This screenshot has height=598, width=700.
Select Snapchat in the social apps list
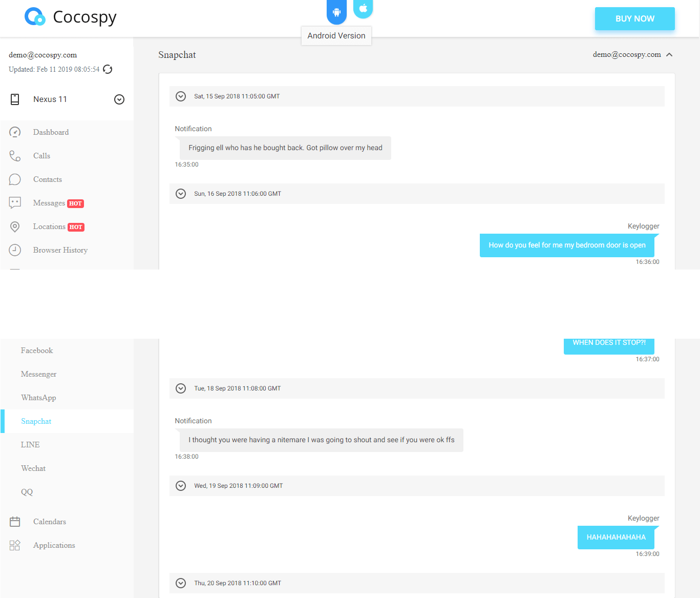(67, 421)
